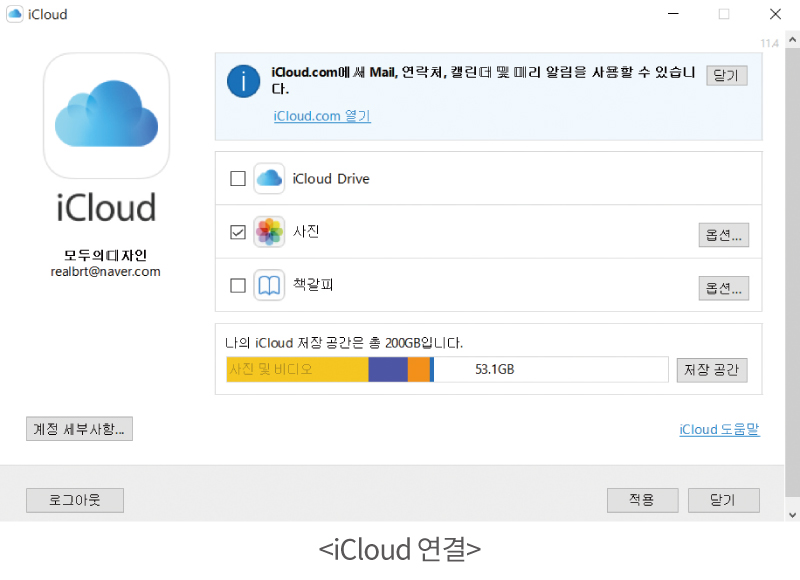Click the Photos flower icon
Screen dimensions: 800x580
pos(269,232)
